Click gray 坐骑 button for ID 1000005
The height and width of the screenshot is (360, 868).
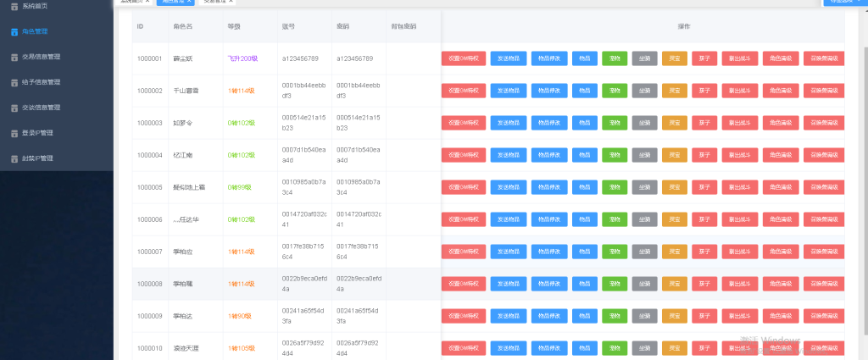644,187
